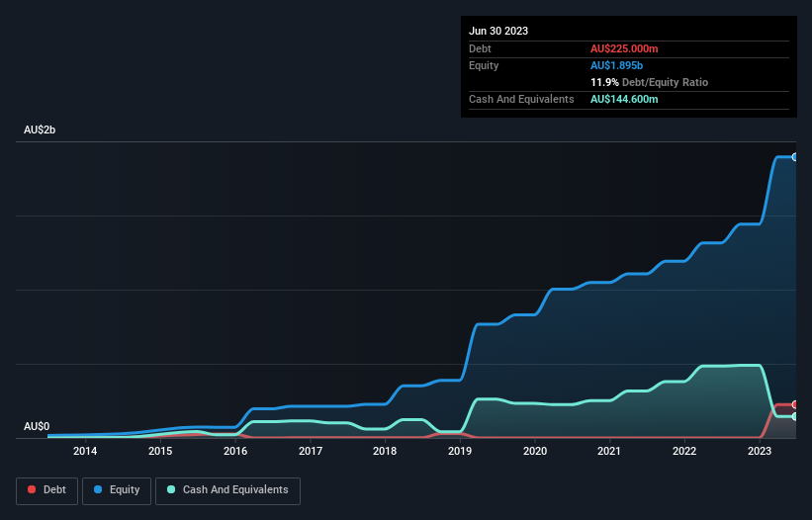This screenshot has width=812, height=520.
Task: Click the Jun 30 2023 tooltip date
Action: [498, 31]
